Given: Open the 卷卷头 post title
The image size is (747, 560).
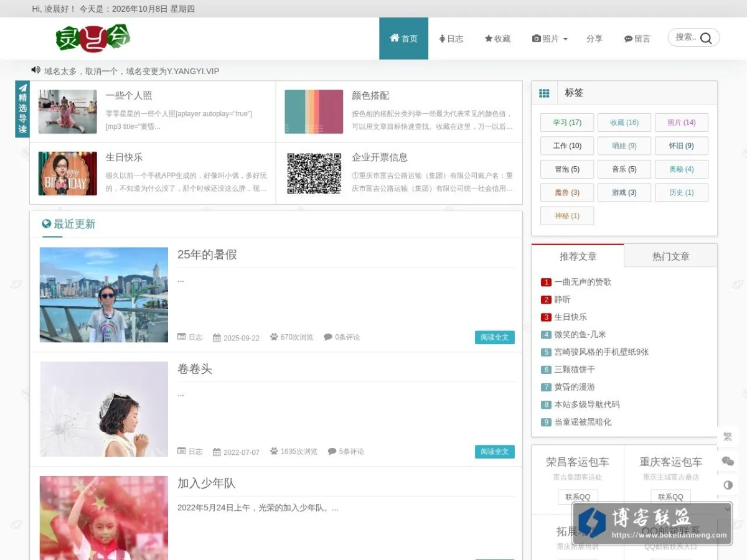Looking at the screenshot, I should pyautogui.click(x=195, y=369).
